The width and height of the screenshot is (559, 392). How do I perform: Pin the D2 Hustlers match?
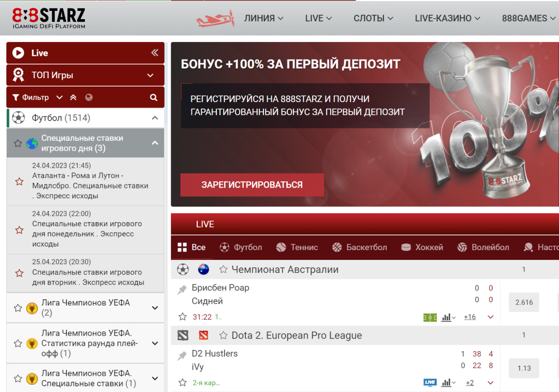182,356
